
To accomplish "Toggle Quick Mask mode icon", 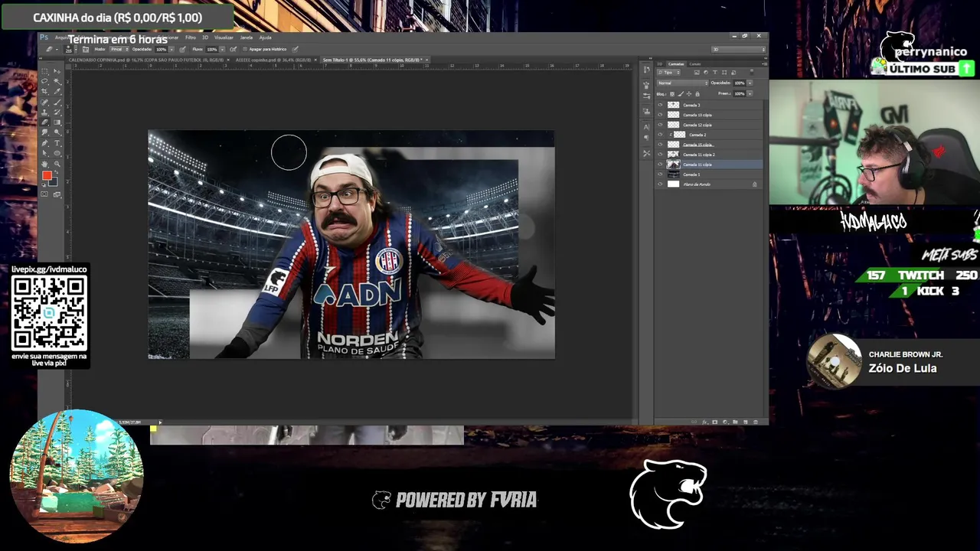I will click(44, 194).
